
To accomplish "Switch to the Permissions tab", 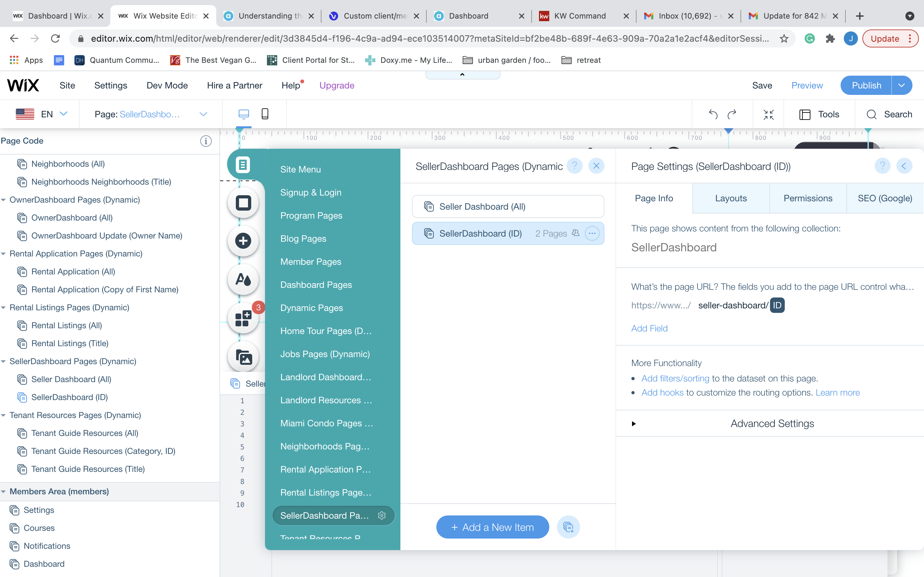I will coord(808,198).
